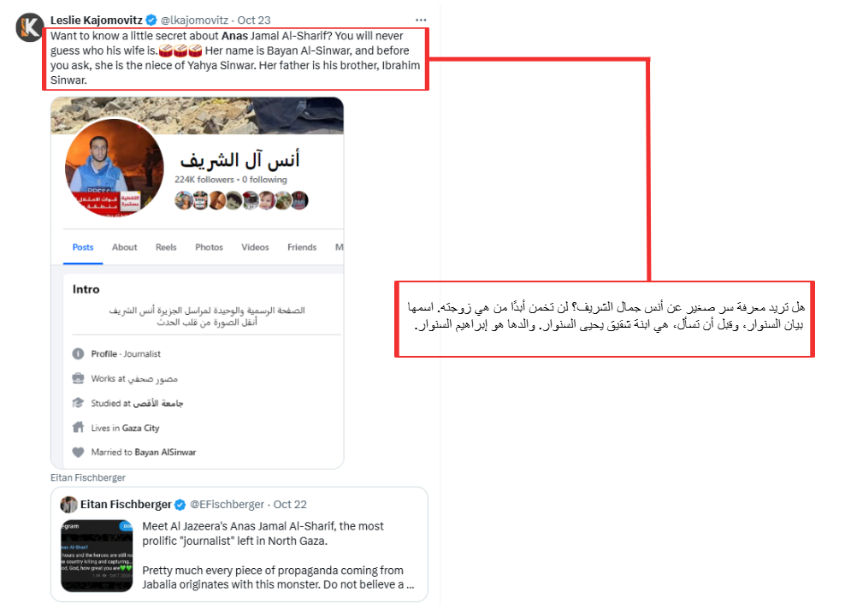The image size is (845, 616).
Task: Go to the Friends tab
Action: click(302, 247)
